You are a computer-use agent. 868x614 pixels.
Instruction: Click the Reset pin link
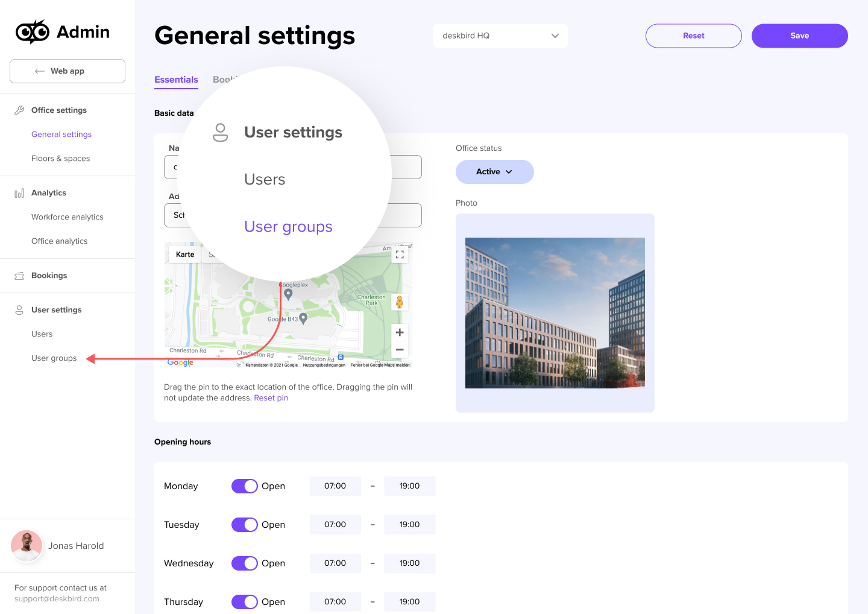pos(271,398)
